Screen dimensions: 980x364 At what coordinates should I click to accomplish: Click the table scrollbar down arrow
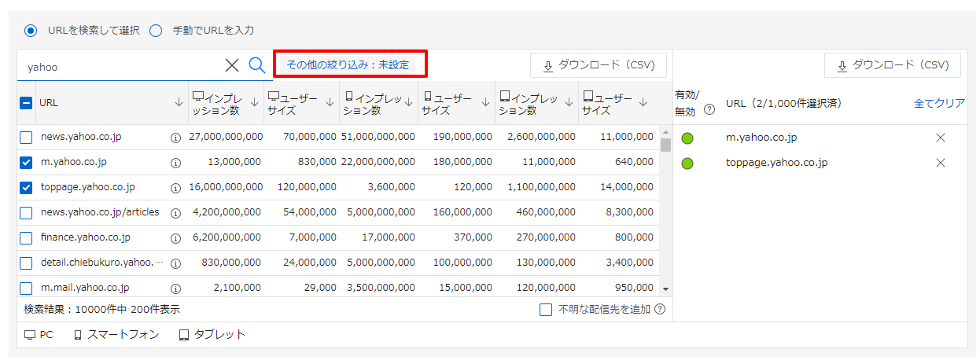coord(665,289)
